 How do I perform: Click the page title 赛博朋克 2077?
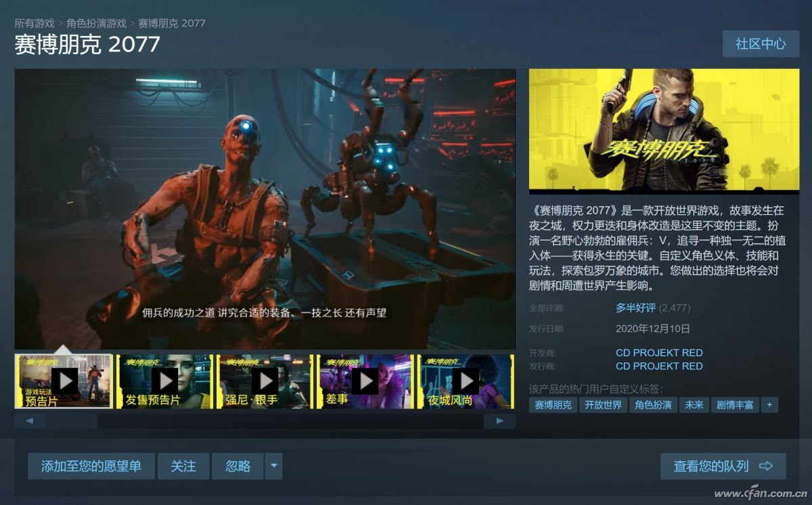(x=87, y=45)
